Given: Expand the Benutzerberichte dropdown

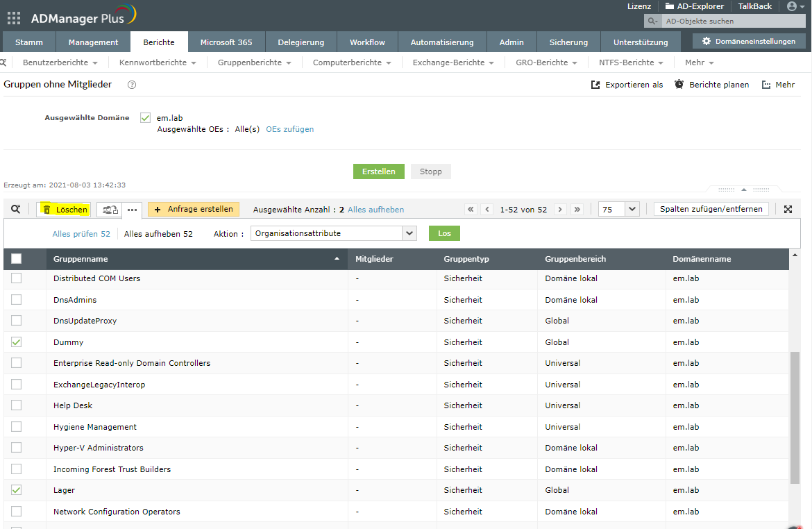Looking at the screenshot, I should pyautogui.click(x=60, y=62).
